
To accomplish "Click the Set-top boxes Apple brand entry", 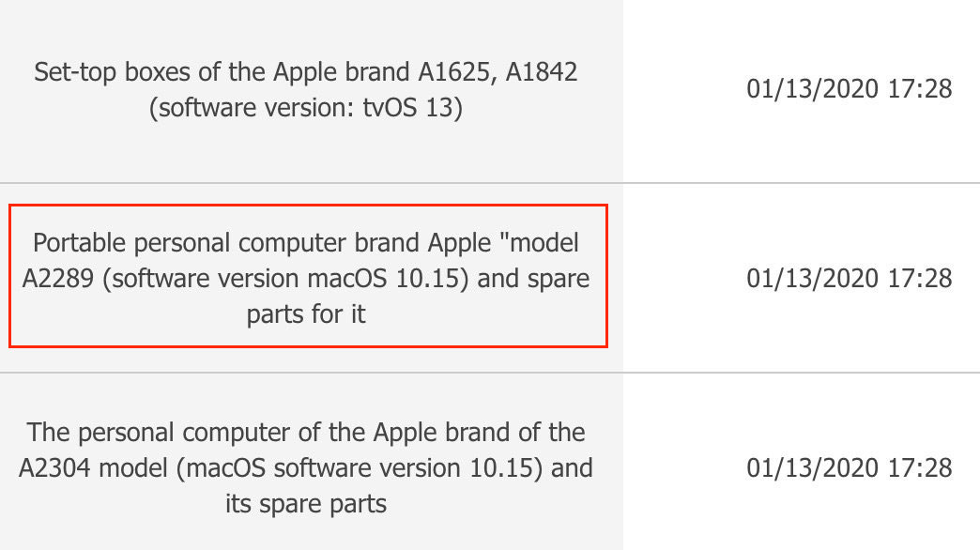I will (306, 89).
